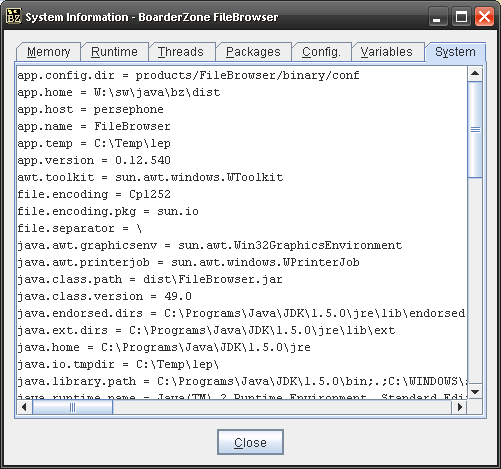Click the java.io.tmpdir property line

(x=118, y=364)
